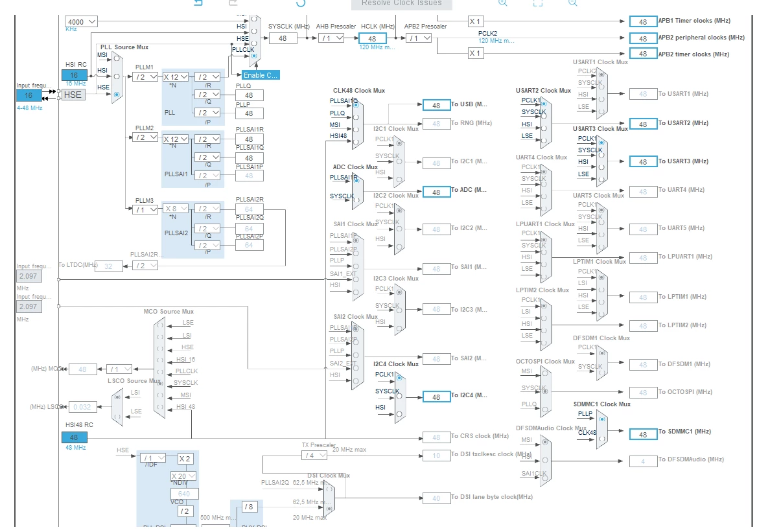This screenshot has width=757, height=532.
Task: Click the PLLP 48 output field
Action: pos(249,113)
